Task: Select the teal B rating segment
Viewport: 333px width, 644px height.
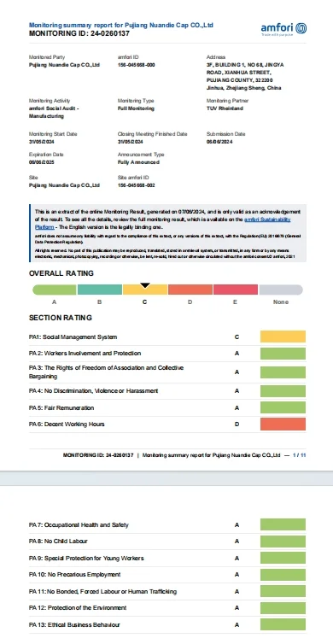Action: pos(100,290)
